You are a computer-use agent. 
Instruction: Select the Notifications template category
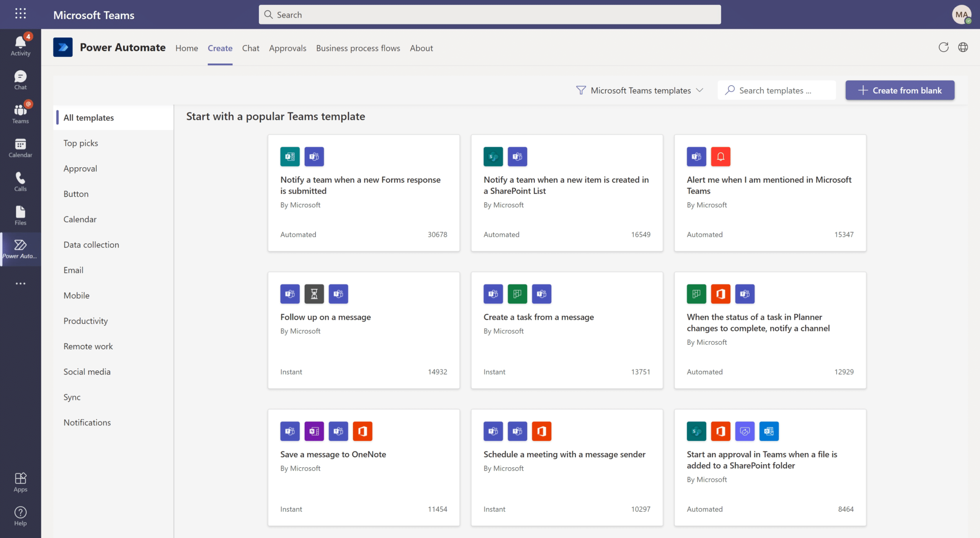point(87,422)
